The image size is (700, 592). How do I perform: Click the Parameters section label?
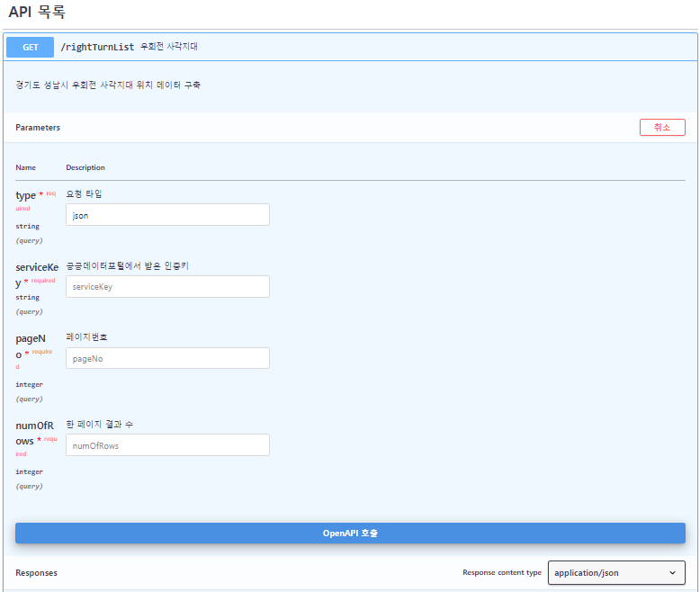tap(38, 127)
